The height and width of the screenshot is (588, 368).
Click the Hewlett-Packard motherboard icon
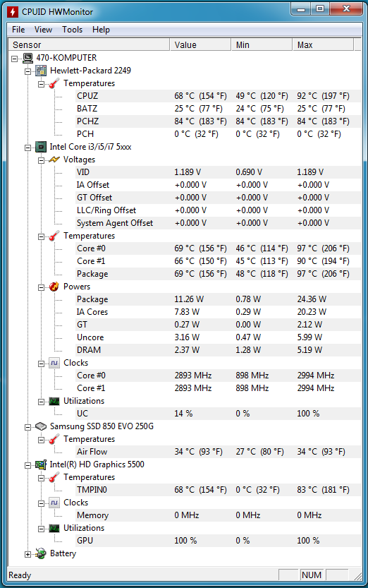(41, 71)
